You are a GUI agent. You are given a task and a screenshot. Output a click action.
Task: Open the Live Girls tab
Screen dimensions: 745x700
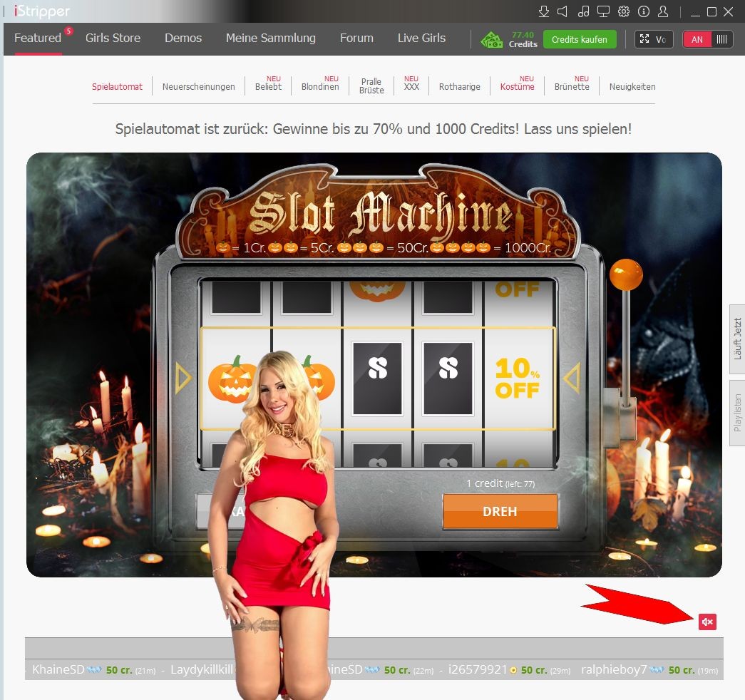tap(421, 38)
